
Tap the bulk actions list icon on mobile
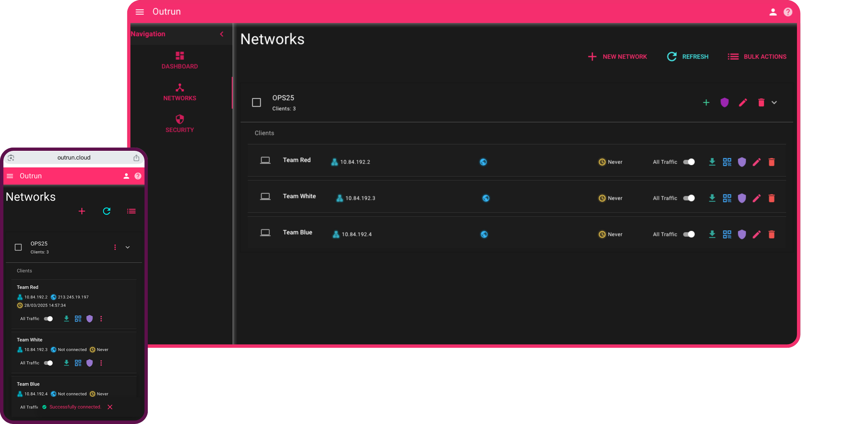(x=131, y=211)
